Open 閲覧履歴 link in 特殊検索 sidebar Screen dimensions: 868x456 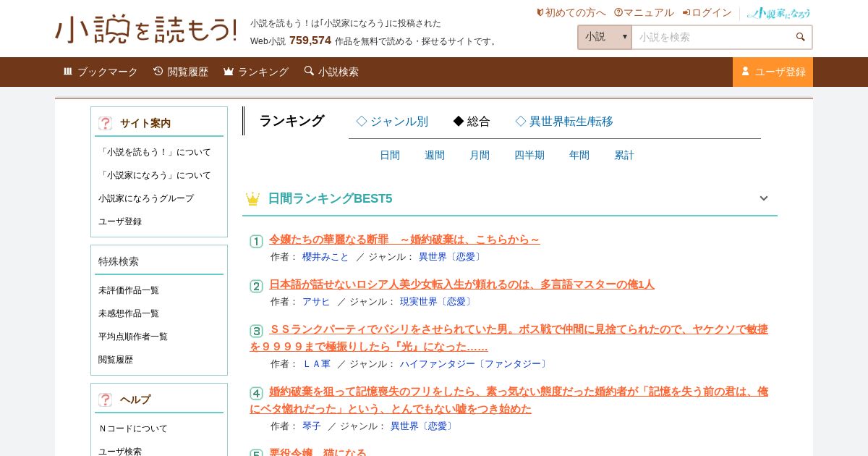coord(116,360)
